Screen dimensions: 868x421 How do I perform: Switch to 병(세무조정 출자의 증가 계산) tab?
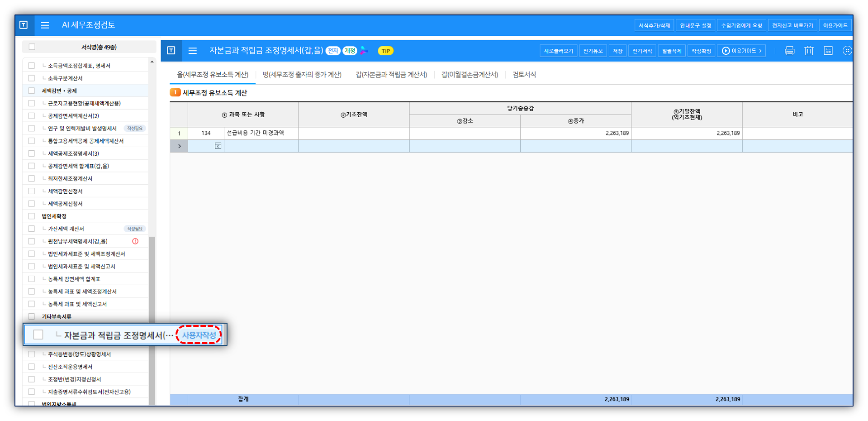pos(302,75)
